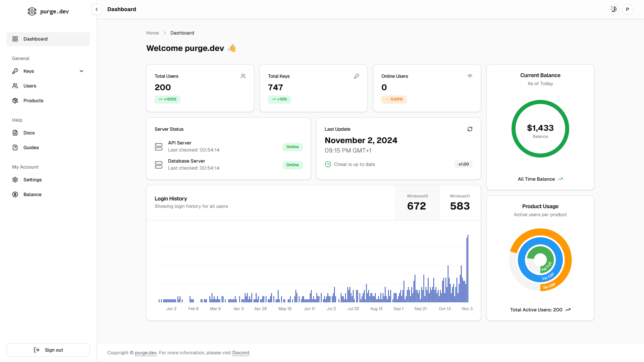This screenshot has width=644, height=362.
Task: Click the trend arrow beside Total Active Users
Action: 568,310
